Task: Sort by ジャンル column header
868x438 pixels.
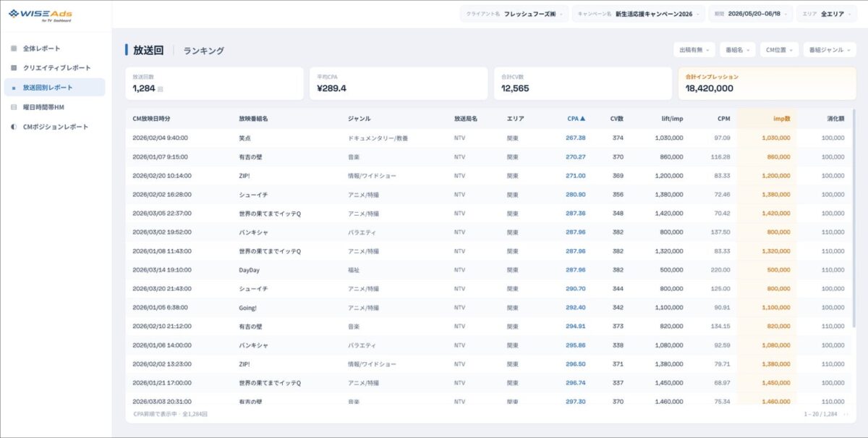Action: 359,119
